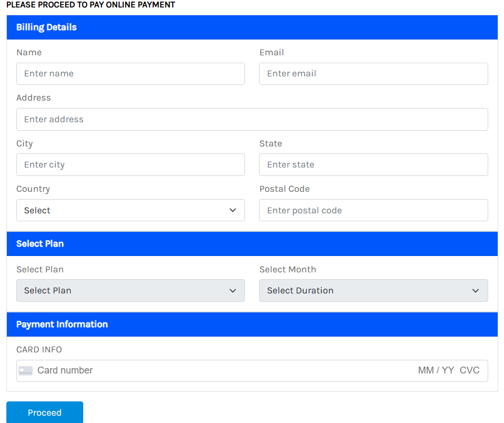Click the credit card icon
Viewport: 504px width, 423px height.
click(x=25, y=370)
